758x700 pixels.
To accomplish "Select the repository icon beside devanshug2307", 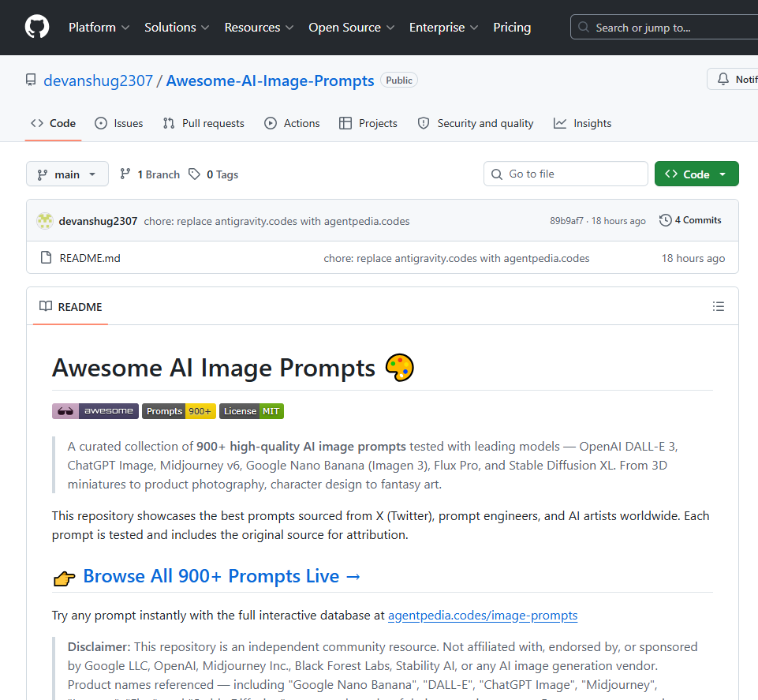I will pyautogui.click(x=31, y=80).
